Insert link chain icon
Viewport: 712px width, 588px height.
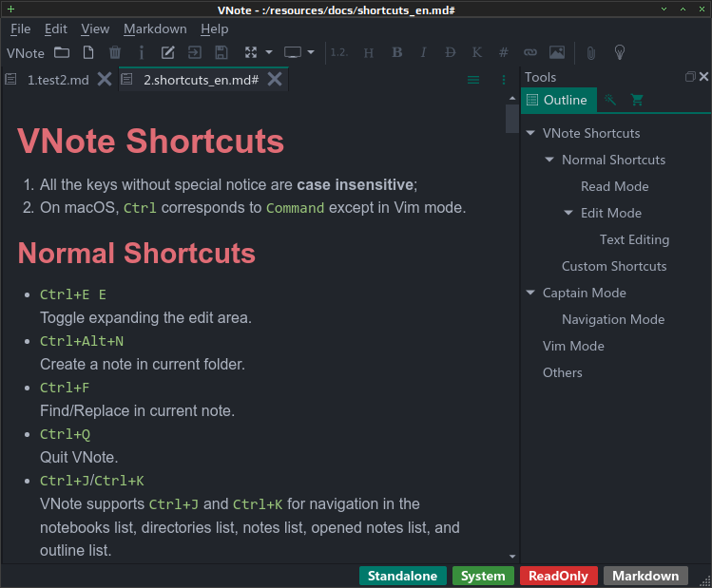pyautogui.click(x=529, y=52)
